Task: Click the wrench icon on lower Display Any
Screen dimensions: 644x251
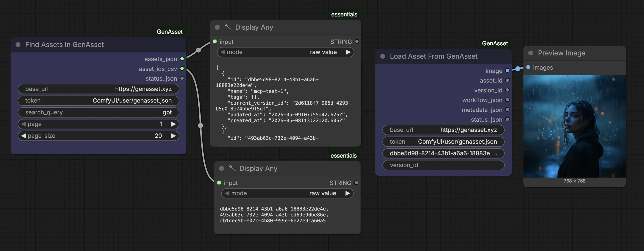Action: pyautogui.click(x=232, y=168)
